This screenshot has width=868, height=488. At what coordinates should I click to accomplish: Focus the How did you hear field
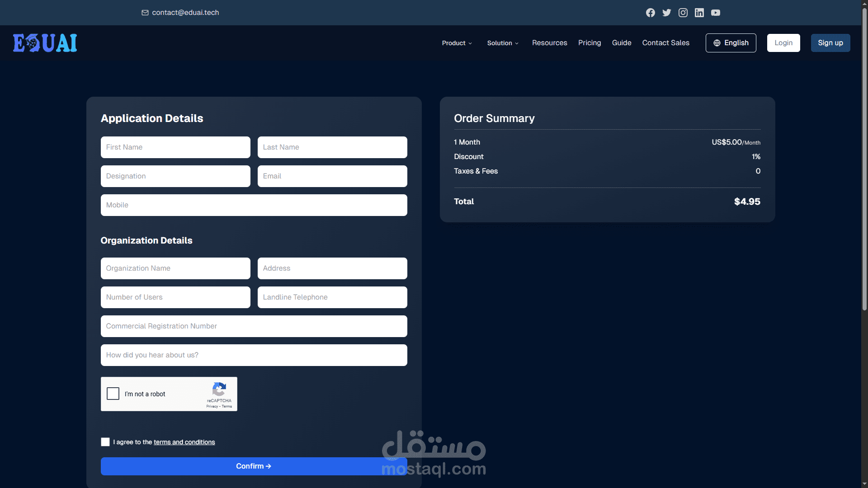[x=254, y=355]
